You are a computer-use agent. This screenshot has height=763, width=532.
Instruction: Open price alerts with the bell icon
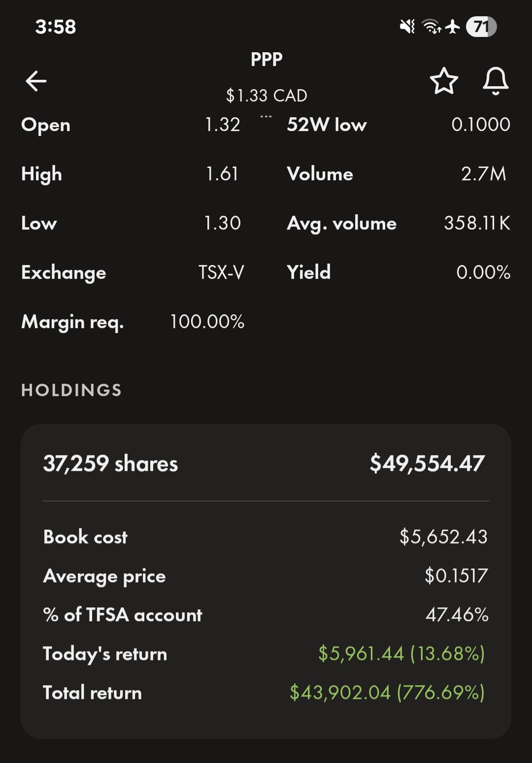[x=495, y=81]
